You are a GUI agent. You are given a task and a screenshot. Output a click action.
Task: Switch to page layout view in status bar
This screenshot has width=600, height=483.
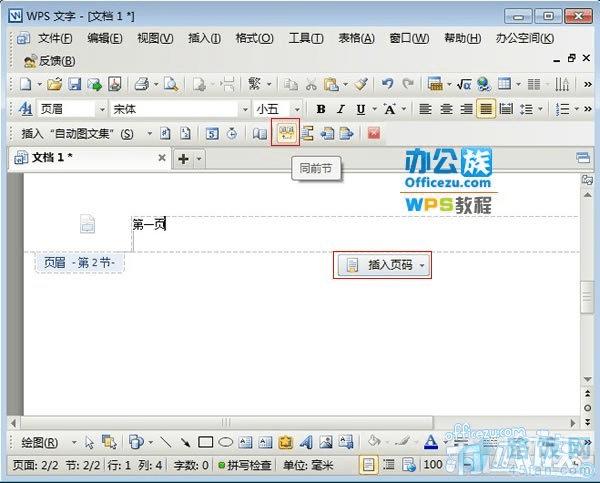tap(368, 465)
